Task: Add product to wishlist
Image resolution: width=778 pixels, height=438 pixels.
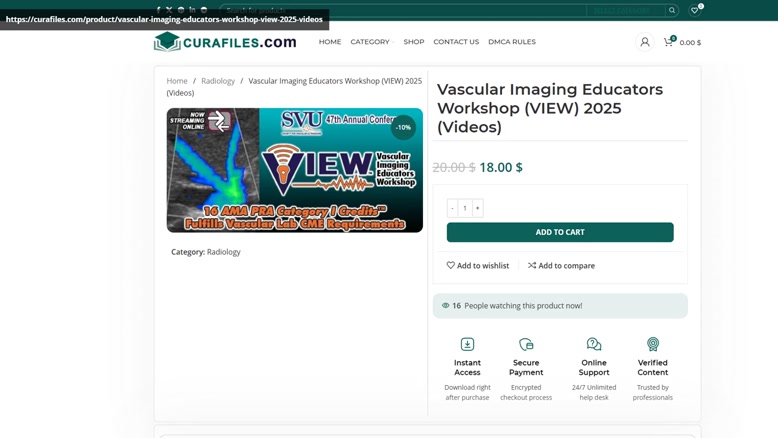Action: [478, 265]
